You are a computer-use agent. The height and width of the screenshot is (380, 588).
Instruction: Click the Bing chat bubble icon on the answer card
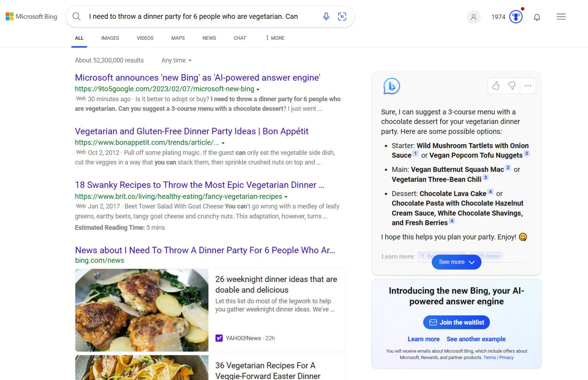pyautogui.click(x=390, y=86)
